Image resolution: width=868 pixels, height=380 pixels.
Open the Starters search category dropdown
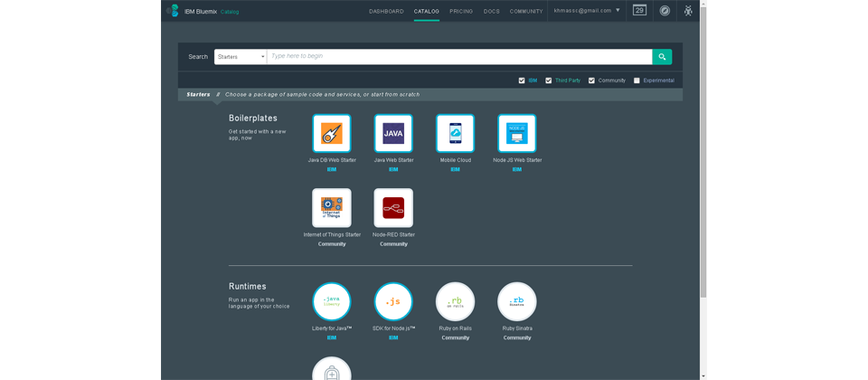(x=241, y=56)
